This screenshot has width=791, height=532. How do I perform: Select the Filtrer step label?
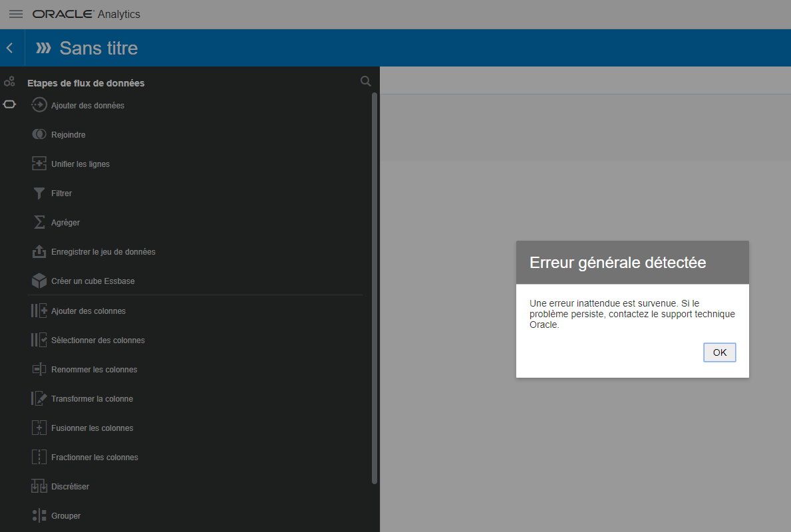pyautogui.click(x=62, y=193)
